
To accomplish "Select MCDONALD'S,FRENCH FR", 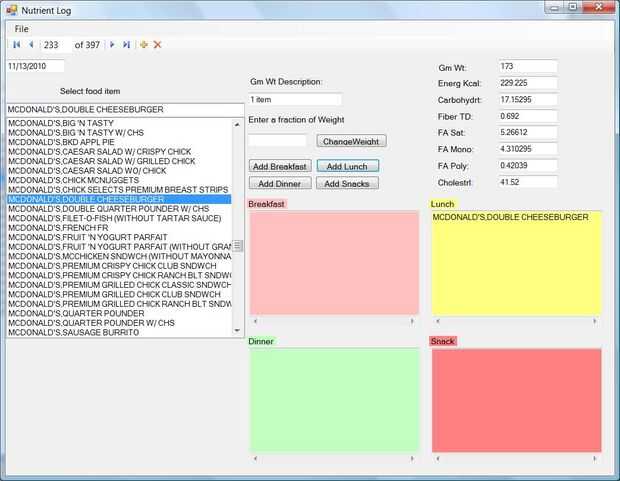I will 119,228.
